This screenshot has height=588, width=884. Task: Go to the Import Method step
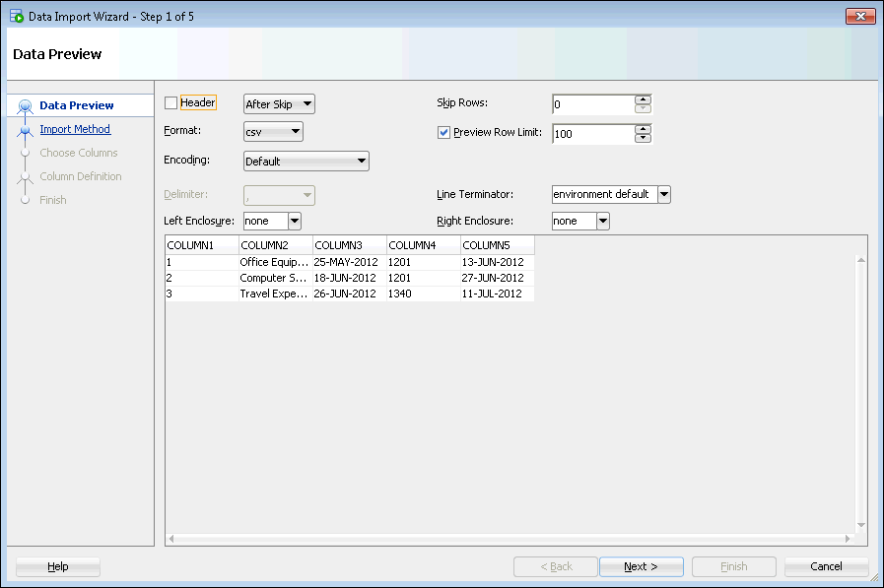coord(75,129)
